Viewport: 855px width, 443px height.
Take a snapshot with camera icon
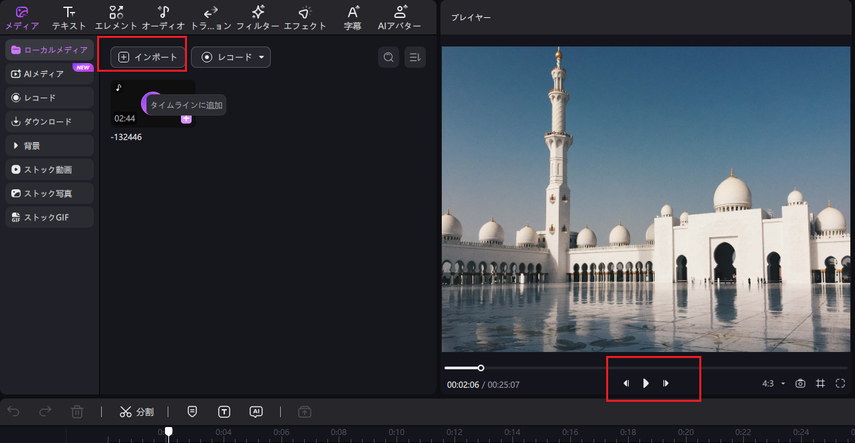(x=800, y=384)
